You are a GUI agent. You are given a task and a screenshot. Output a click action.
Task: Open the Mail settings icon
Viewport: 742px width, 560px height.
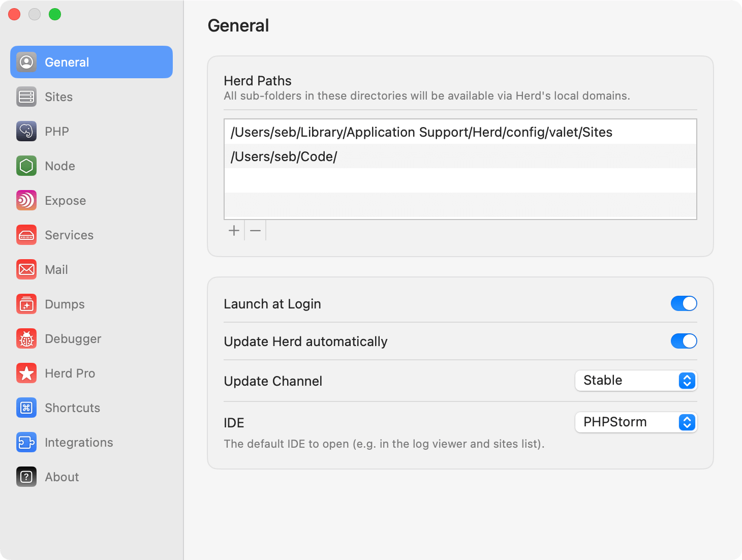[26, 269]
